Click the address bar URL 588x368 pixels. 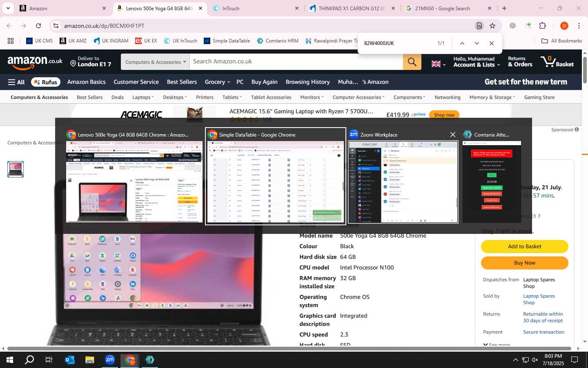104,26
